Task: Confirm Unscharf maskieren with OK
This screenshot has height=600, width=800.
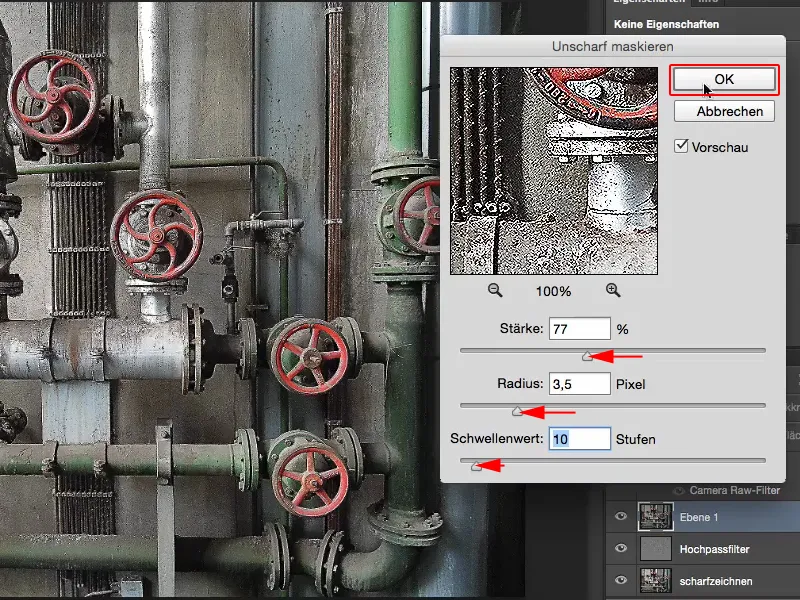Action: (x=724, y=79)
